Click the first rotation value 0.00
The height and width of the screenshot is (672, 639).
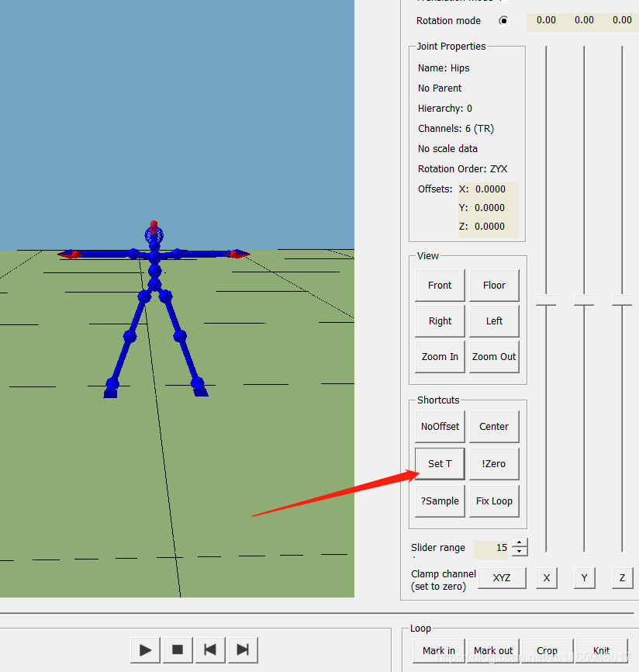tap(546, 20)
